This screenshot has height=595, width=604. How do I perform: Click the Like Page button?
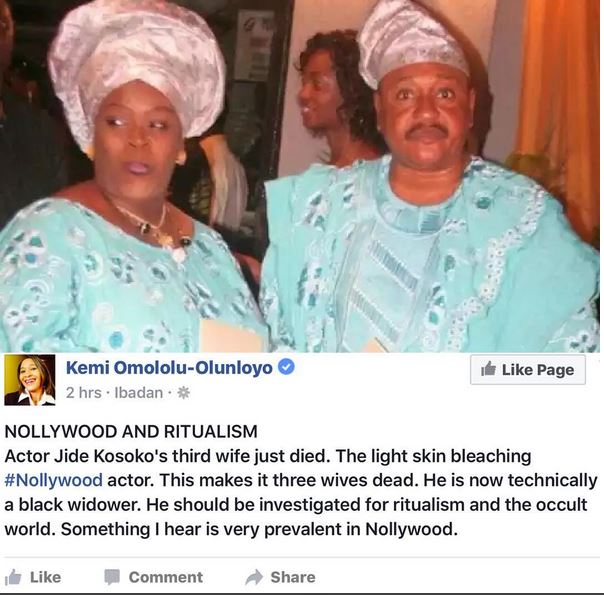528,370
